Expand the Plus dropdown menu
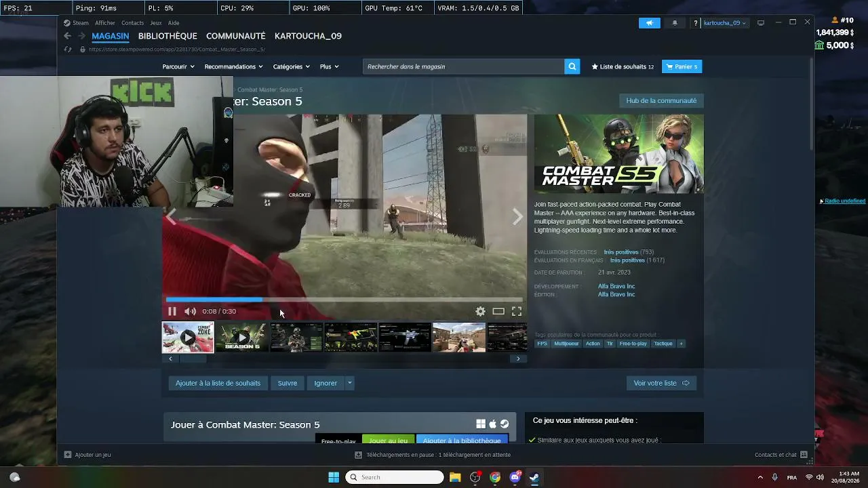 pyautogui.click(x=330, y=66)
